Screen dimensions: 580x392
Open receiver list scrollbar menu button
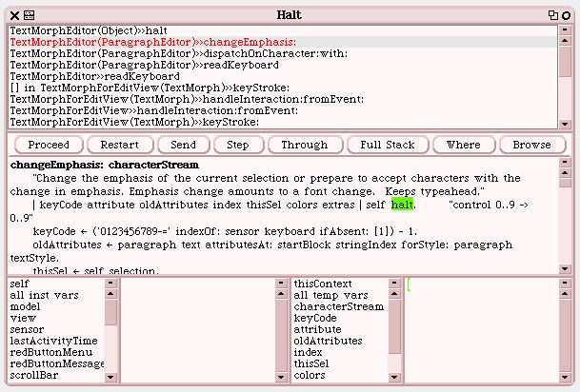[110, 284]
